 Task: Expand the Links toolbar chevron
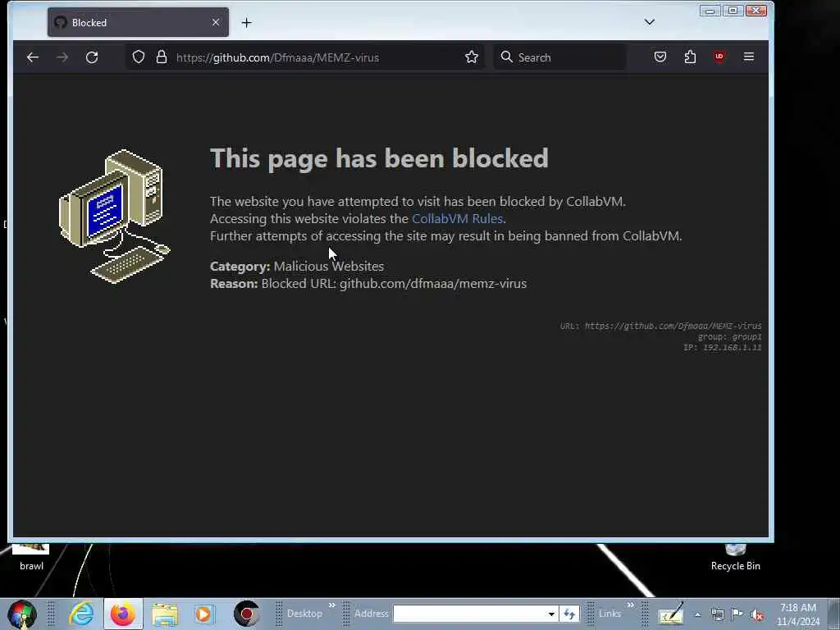click(630, 605)
